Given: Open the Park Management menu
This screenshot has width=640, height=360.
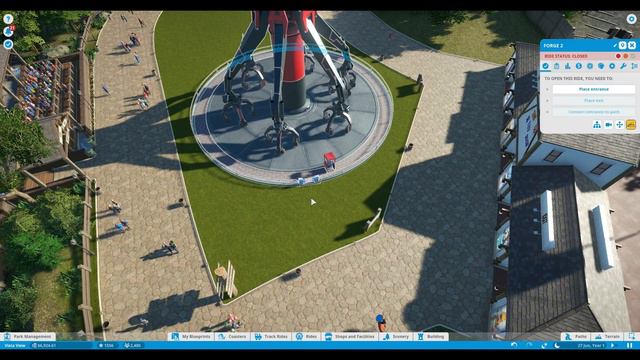Looking at the screenshot, I should click(28, 337).
